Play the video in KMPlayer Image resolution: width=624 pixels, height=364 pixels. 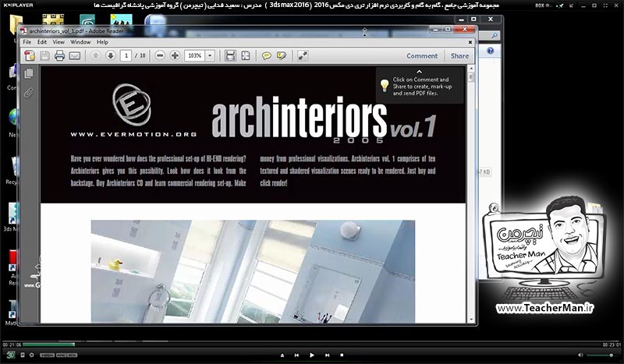311,355
